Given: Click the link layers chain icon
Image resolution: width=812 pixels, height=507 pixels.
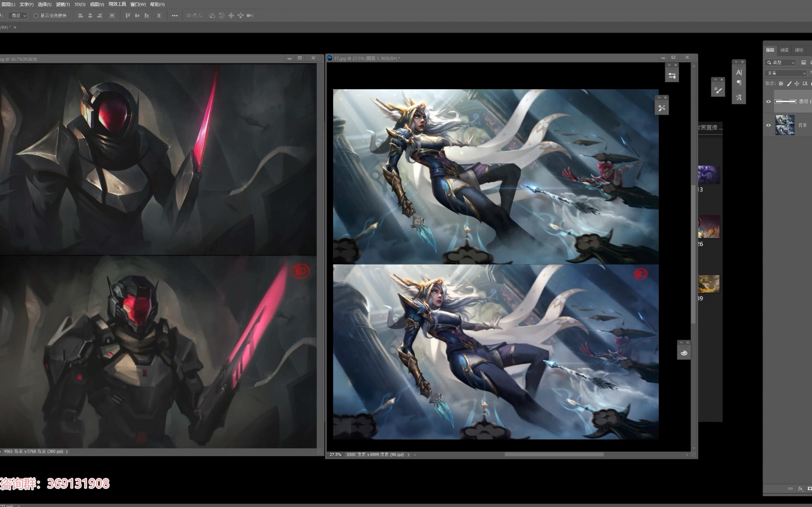Looking at the screenshot, I should point(790,489).
